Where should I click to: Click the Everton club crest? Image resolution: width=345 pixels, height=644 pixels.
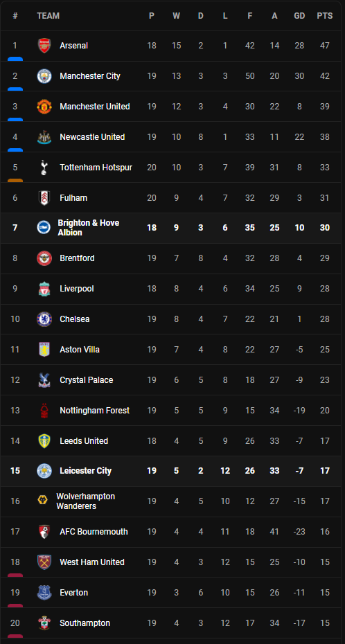[44, 593]
